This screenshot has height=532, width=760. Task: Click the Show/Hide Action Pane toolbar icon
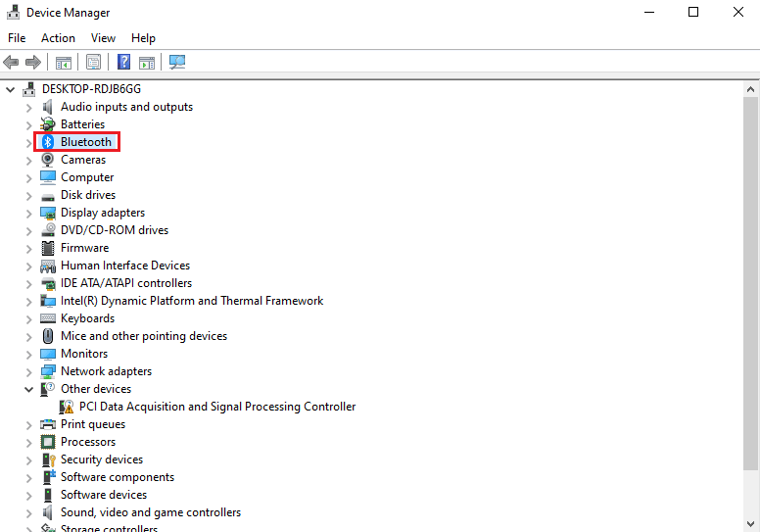[x=147, y=62]
